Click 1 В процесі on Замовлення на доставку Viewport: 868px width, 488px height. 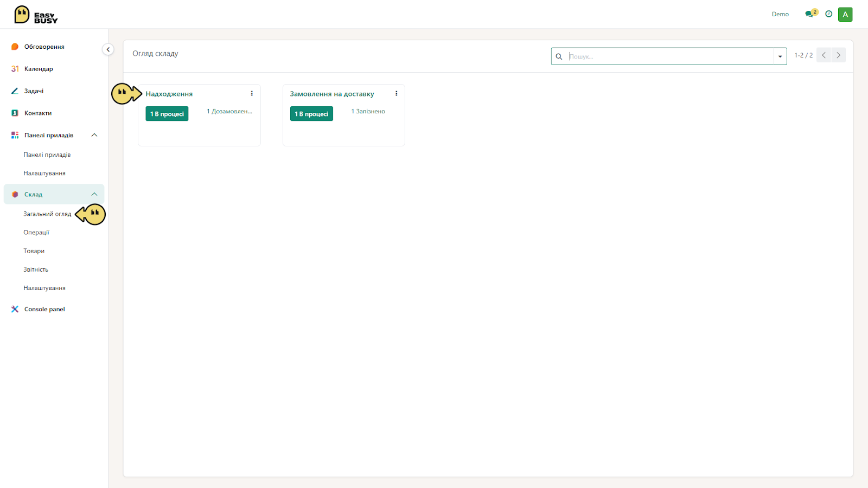311,114
